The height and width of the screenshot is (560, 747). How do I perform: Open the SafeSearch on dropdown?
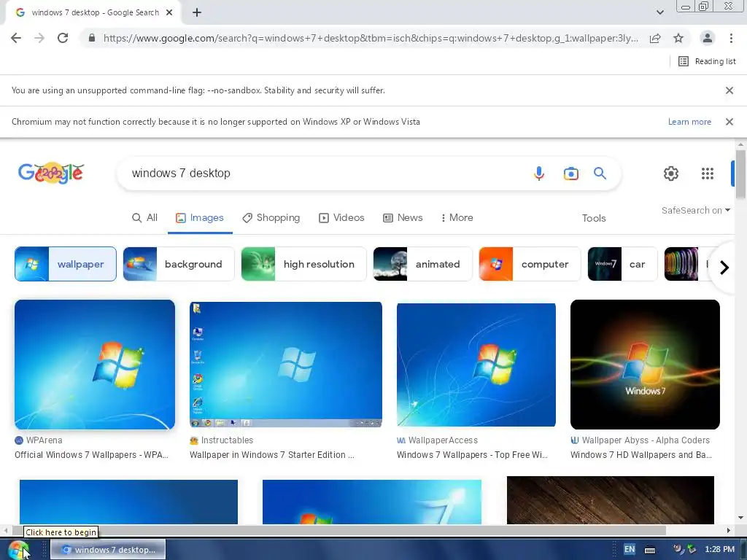[695, 211]
